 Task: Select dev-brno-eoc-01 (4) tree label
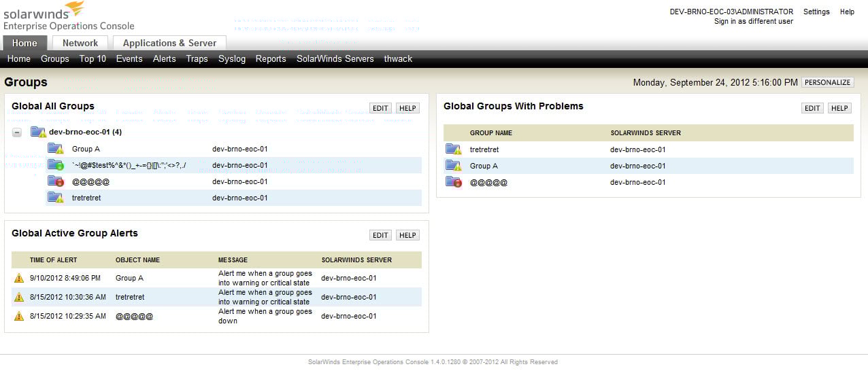85,132
